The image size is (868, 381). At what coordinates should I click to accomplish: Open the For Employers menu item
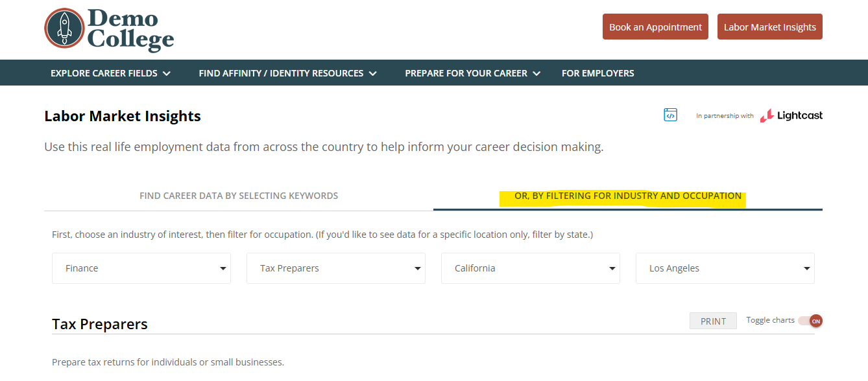coord(598,73)
